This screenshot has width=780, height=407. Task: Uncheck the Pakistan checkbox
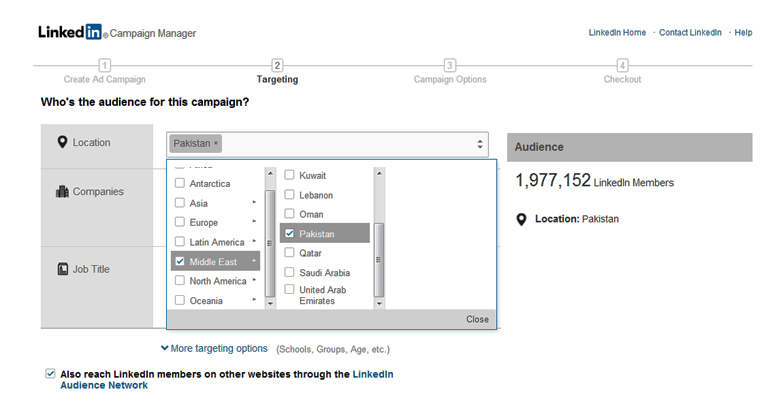(x=289, y=233)
